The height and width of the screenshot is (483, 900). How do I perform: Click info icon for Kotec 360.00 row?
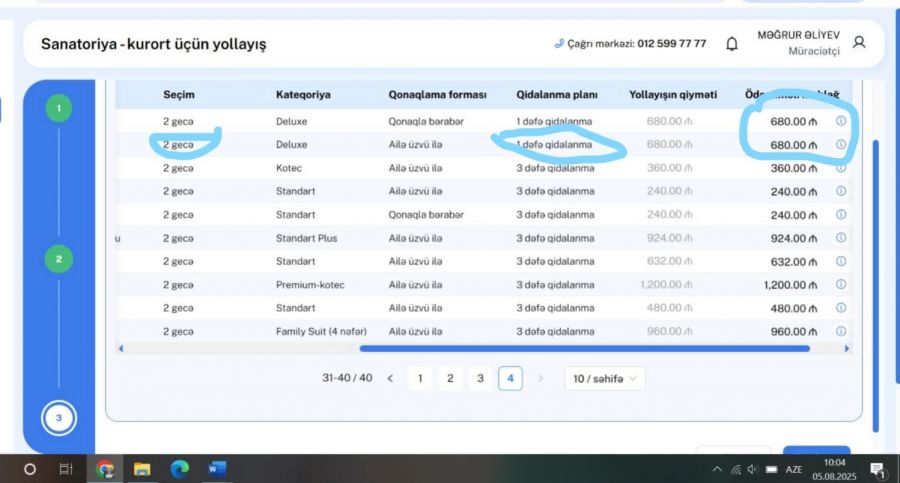coord(841,168)
